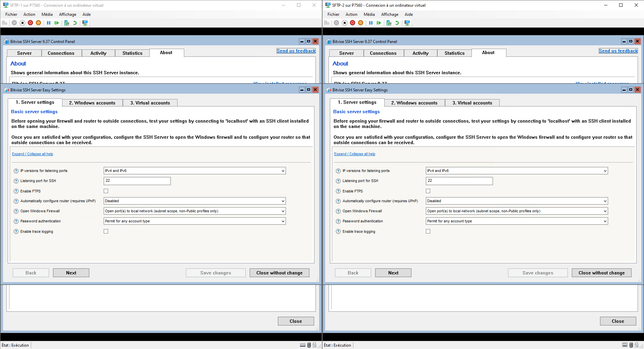
Task: Toggle Enable trace logging in SFTP-1 window
Action: pyautogui.click(x=106, y=231)
